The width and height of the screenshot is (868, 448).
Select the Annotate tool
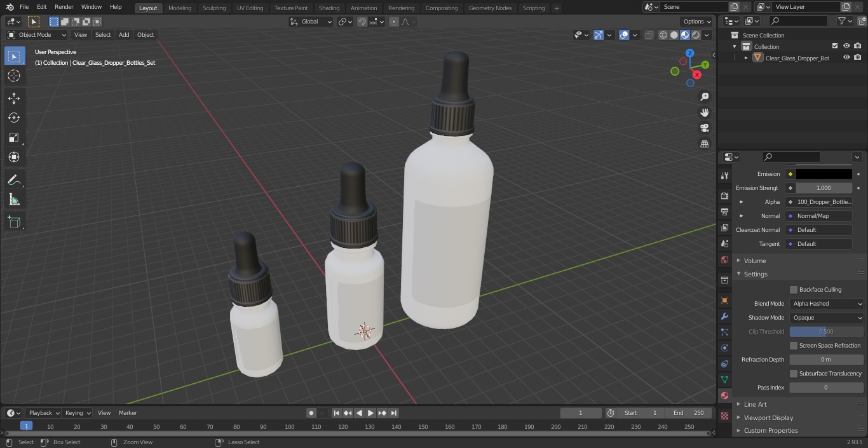click(14, 180)
